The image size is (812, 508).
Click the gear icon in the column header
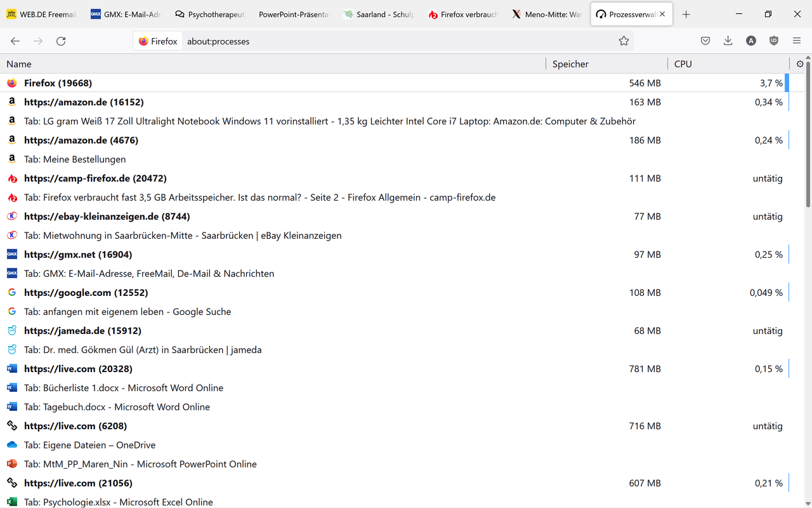(800, 63)
